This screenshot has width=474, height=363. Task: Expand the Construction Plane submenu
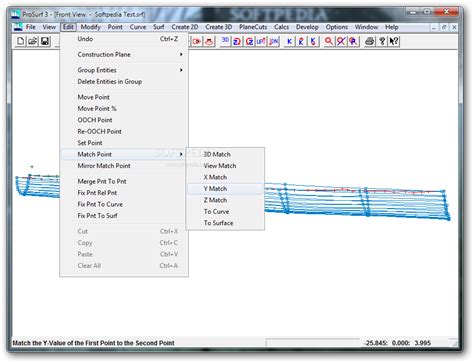pyautogui.click(x=124, y=54)
